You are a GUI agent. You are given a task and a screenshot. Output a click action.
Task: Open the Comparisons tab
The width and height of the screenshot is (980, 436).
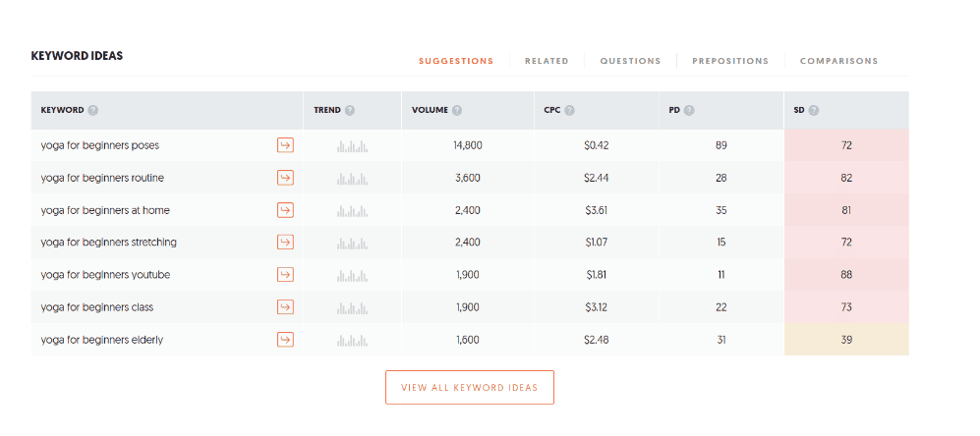point(838,61)
